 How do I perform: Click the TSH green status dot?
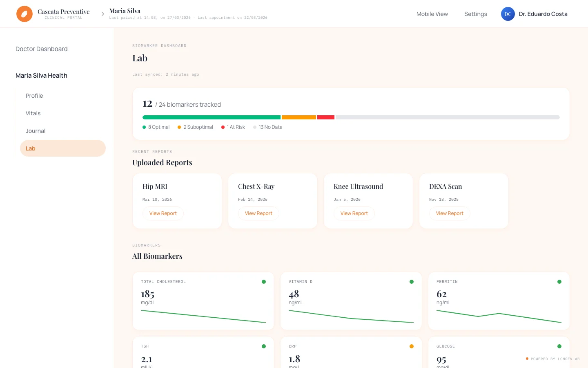(x=264, y=346)
